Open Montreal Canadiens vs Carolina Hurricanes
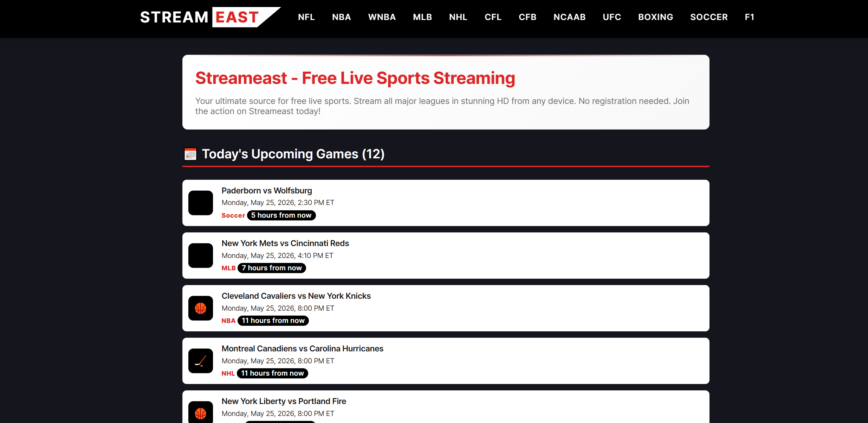This screenshot has height=423, width=868. tap(446, 361)
